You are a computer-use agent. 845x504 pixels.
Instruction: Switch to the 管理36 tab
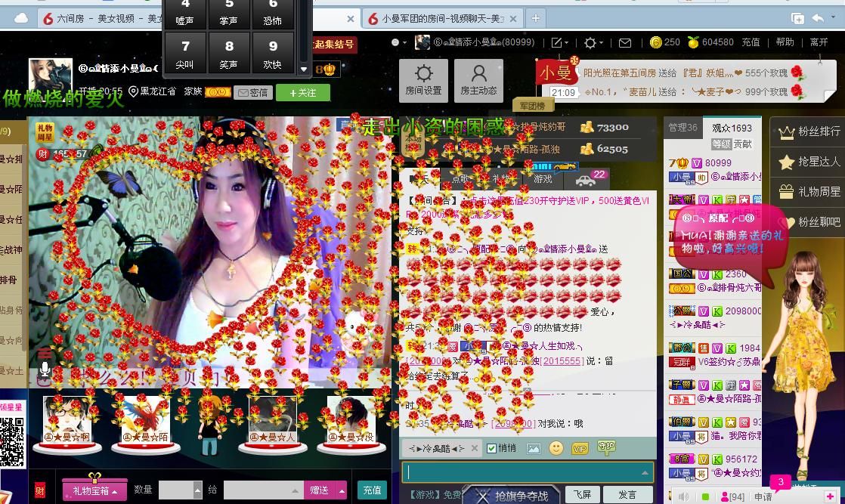[x=682, y=128]
